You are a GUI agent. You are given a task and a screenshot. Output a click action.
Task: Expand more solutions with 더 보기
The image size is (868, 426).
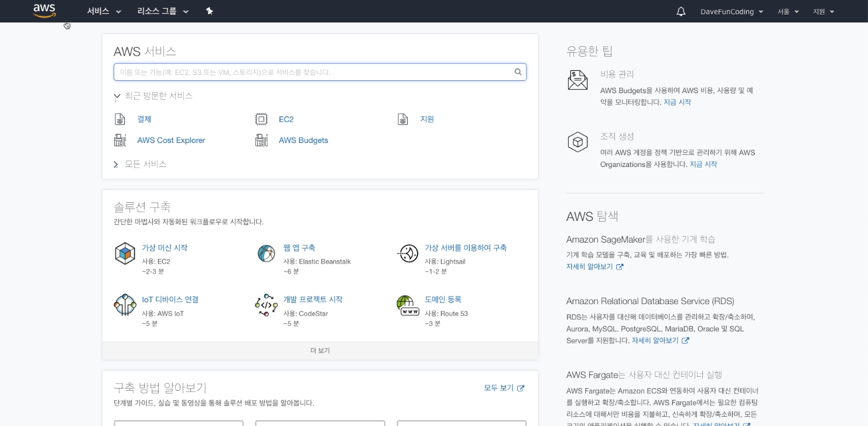click(x=320, y=350)
